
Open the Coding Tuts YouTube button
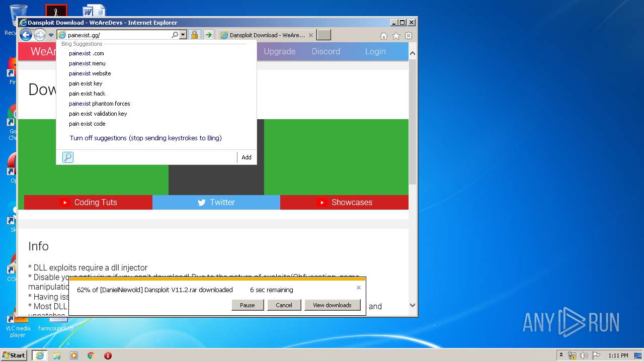[88, 202]
